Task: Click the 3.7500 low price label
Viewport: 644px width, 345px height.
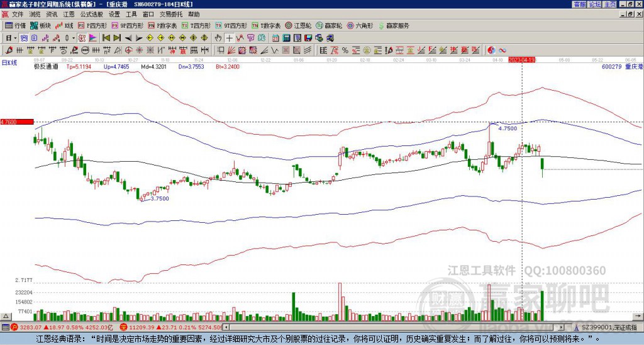Action: click(159, 198)
